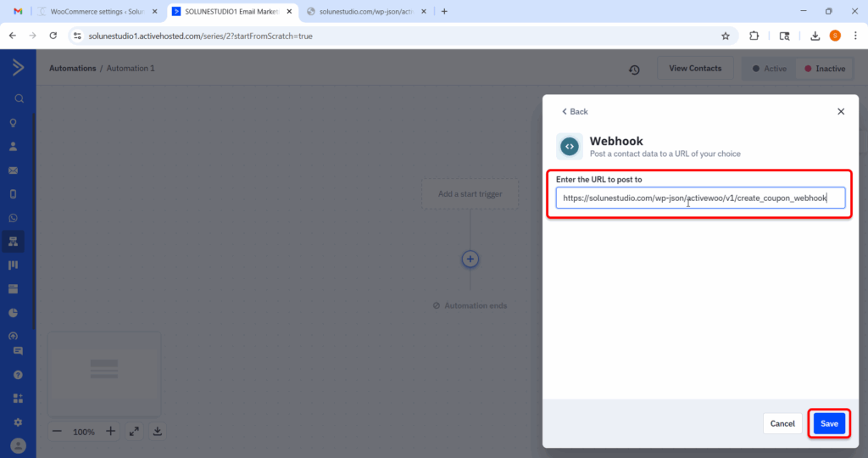Open the apps grid icon in sidebar
Screen dimensions: 868x458
coord(18,399)
